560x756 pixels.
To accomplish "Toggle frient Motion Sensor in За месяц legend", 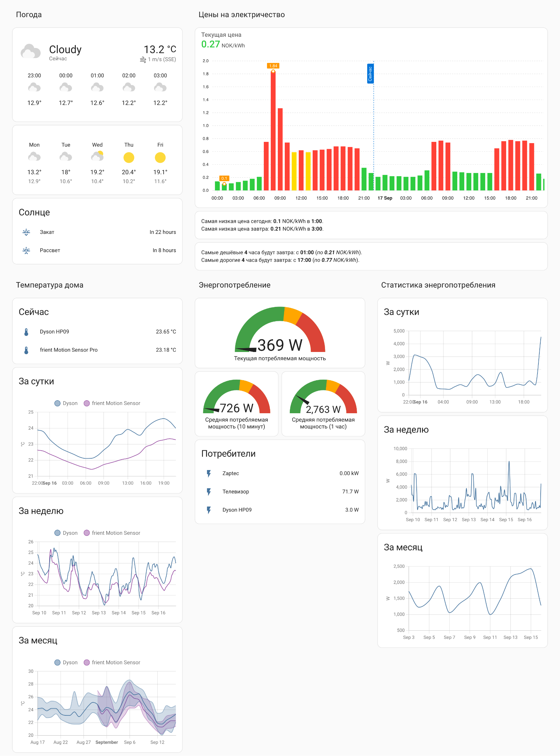I will (x=112, y=662).
